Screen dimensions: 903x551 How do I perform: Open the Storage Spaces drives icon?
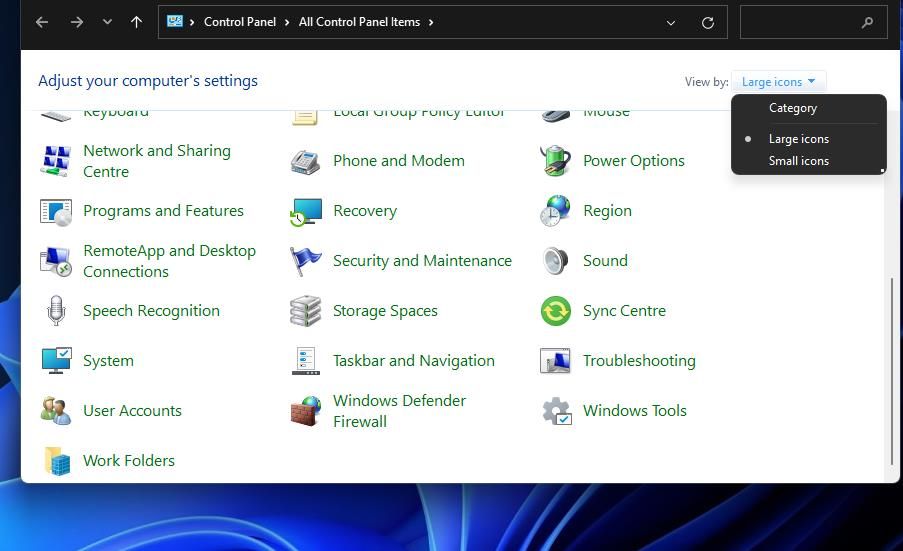pos(305,311)
